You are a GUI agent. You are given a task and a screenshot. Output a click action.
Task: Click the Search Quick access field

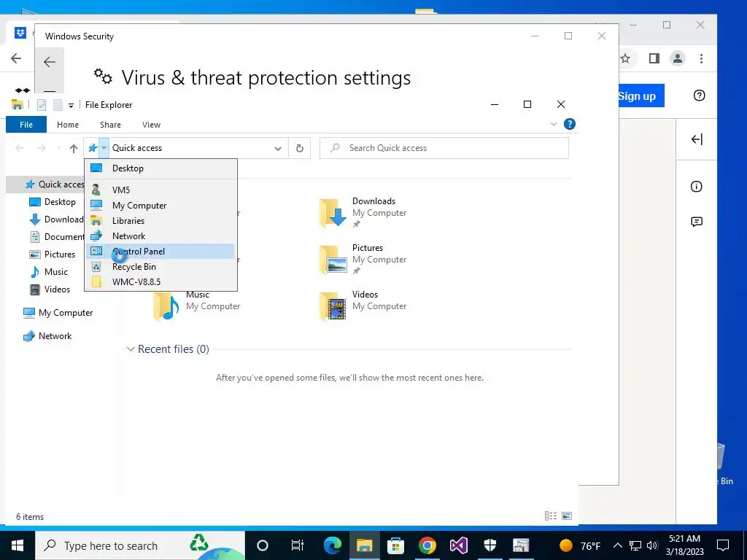tap(444, 148)
